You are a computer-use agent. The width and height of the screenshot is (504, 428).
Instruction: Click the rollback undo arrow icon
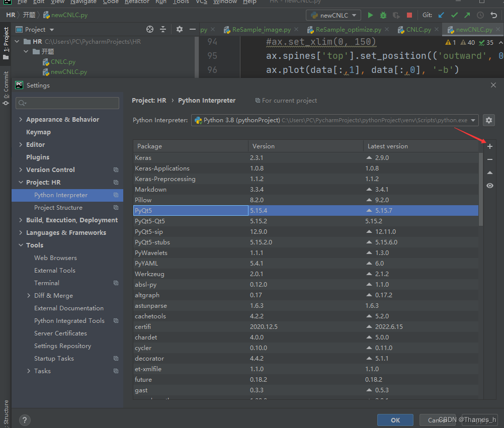[x=494, y=15]
